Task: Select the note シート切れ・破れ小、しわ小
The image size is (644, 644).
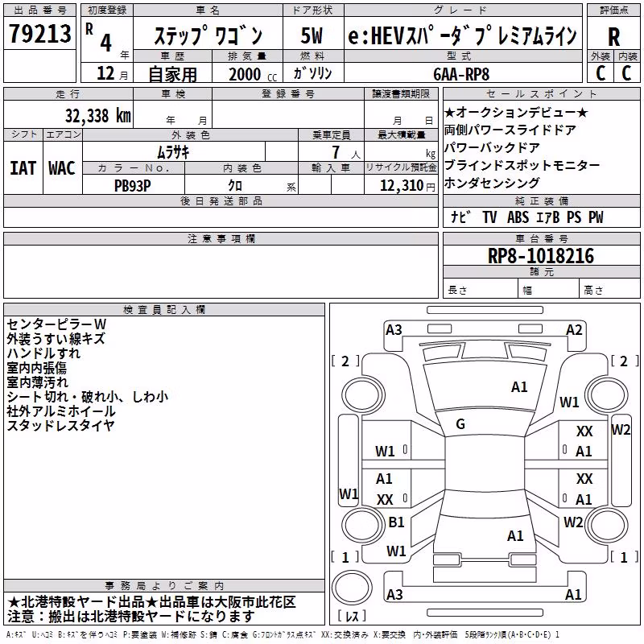Action: (x=88, y=396)
